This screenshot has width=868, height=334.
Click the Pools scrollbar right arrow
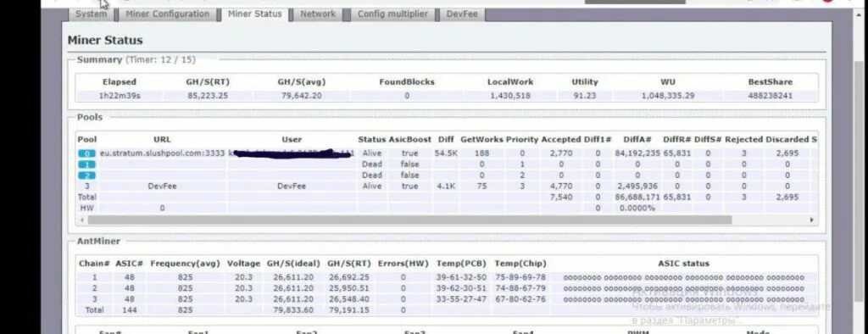tap(811, 220)
